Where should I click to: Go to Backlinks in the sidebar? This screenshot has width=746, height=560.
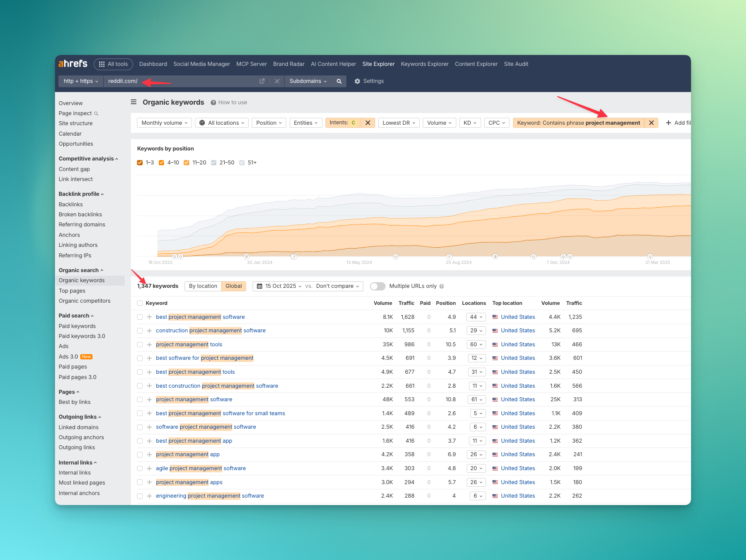[x=71, y=205]
